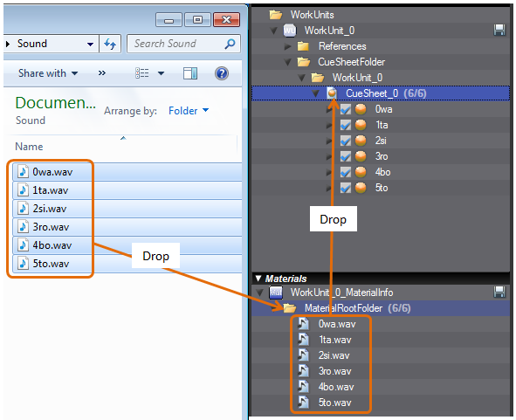The height and width of the screenshot is (420, 516).
Task: Collapse the Materials panel header
Action: tap(258, 279)
